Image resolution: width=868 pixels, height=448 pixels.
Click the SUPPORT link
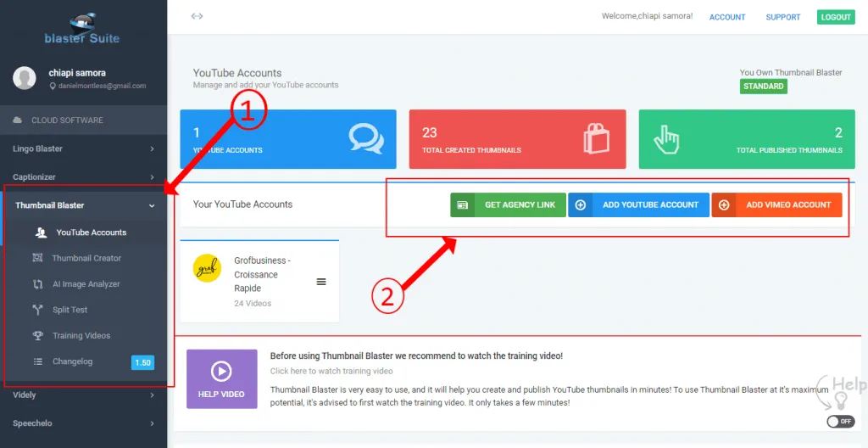(x=782, y=17)
